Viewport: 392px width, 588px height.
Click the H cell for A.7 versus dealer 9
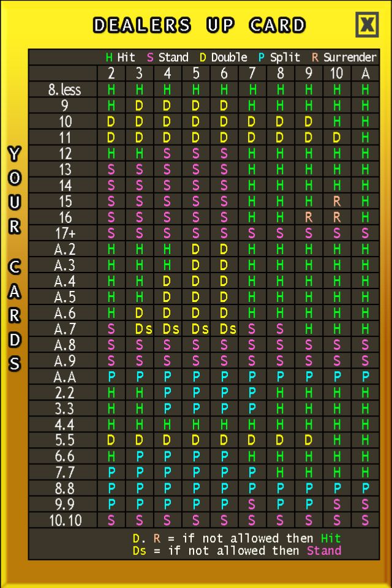tap(309, 329)
